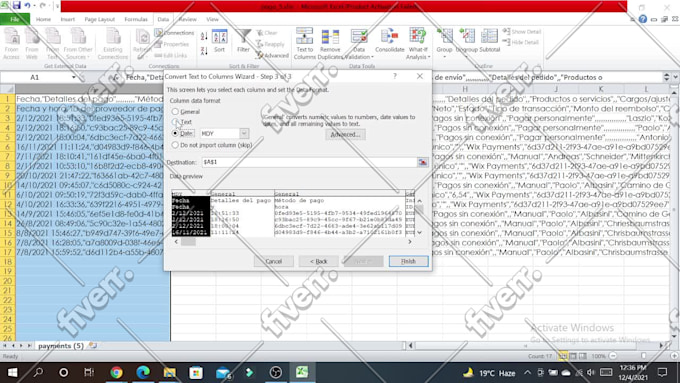The width and height of the screenshot is (680, 383).
Task: Open Windows search from the taskbar
Action: [x=38, y=372]
